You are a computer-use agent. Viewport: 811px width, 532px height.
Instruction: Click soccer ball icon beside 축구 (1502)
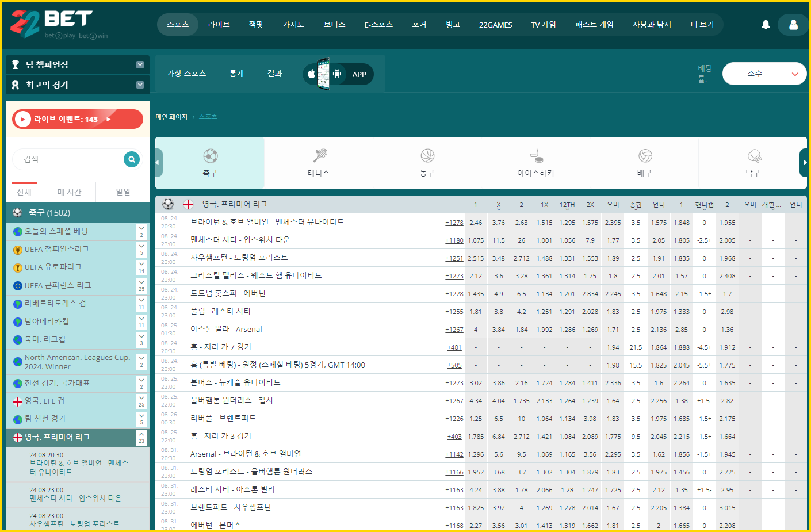click(17, 213)
